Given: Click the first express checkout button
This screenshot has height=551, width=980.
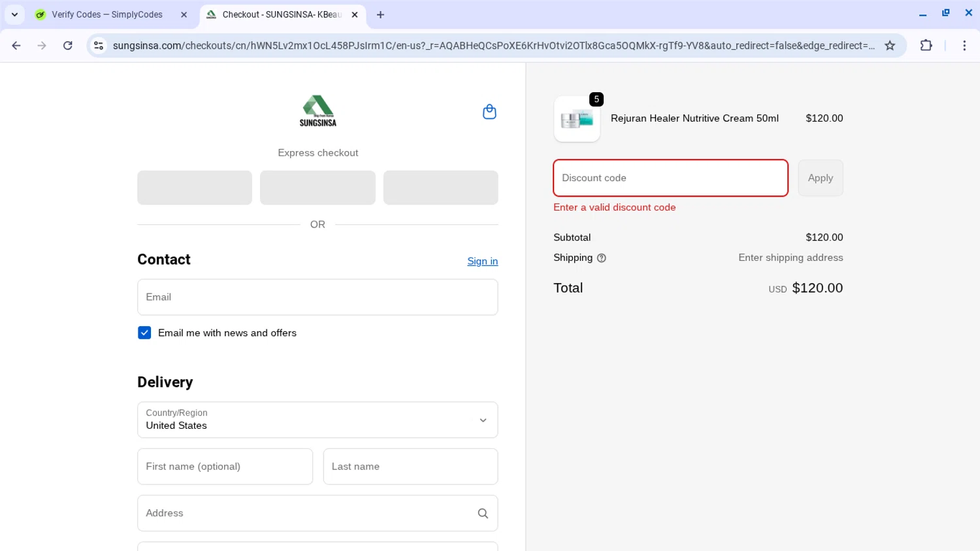Looking at the screenshot, I should [195, 188].
